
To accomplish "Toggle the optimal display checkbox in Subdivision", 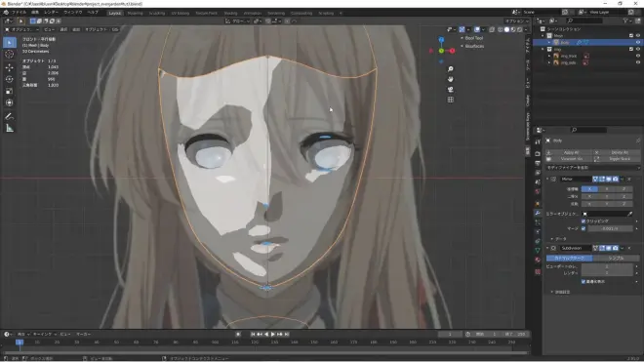I will 584,281.
